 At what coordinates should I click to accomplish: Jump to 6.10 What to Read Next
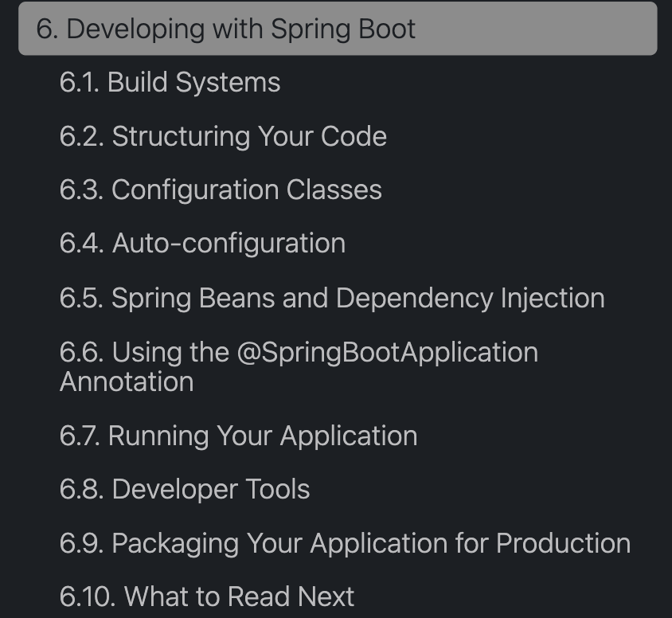207,596
